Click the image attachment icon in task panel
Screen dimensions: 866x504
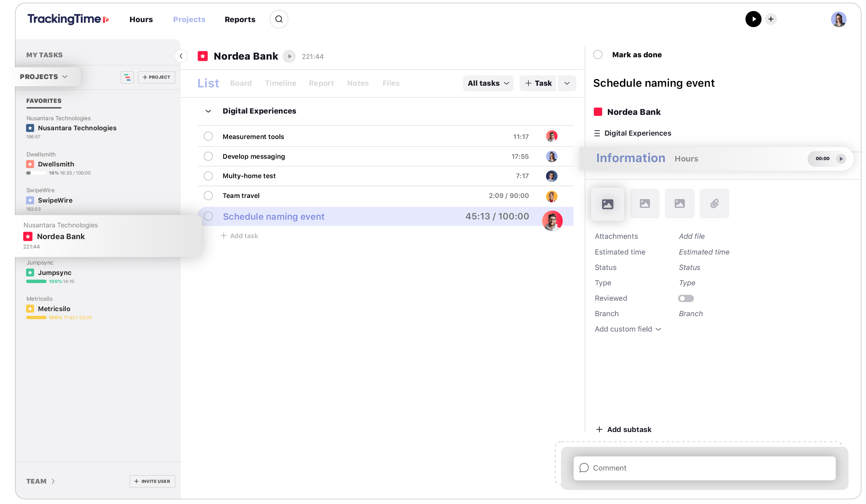click(x=609, y=203)
